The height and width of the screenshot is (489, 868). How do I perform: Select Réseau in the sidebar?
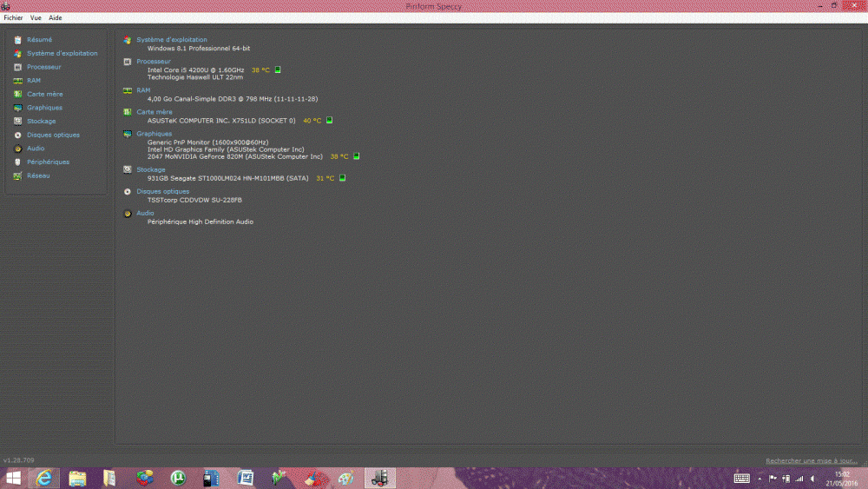point(38,175)
